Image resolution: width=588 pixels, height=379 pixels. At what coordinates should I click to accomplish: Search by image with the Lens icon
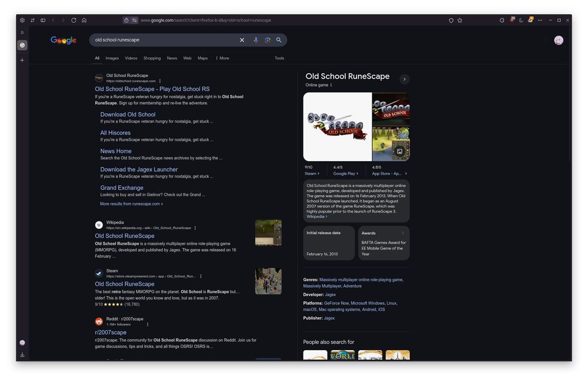[268, 40]
